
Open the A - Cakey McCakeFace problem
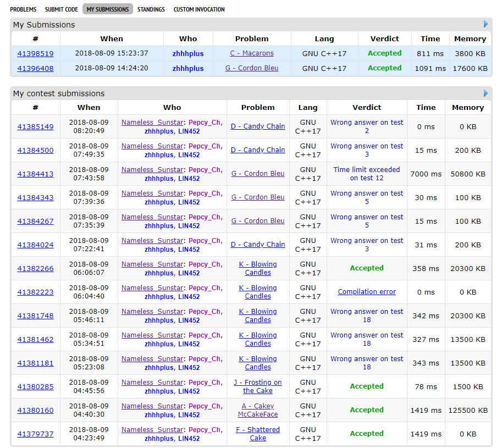point(258,410)
